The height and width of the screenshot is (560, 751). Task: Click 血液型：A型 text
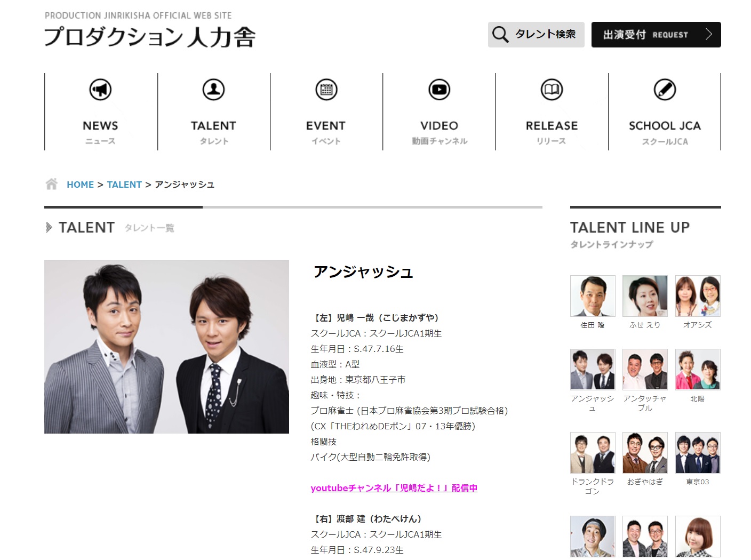tap(335, 364)
